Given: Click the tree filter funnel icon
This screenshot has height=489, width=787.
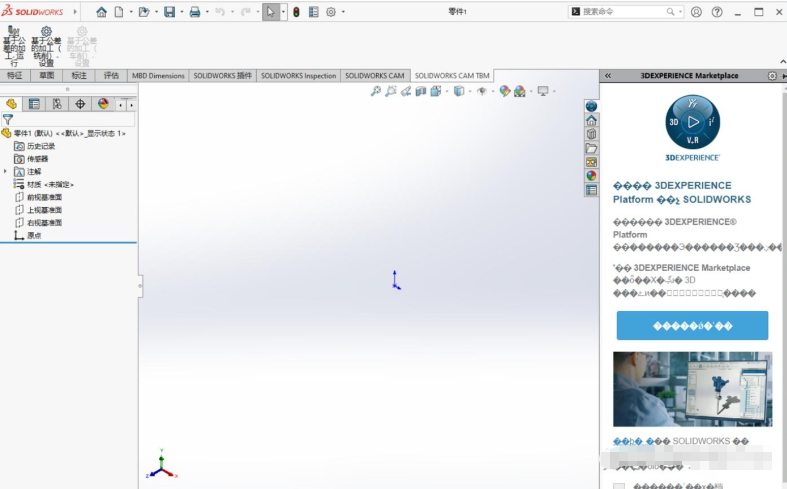Looking at the screenshot, I should pyautogui.click(x=8, y=119).
